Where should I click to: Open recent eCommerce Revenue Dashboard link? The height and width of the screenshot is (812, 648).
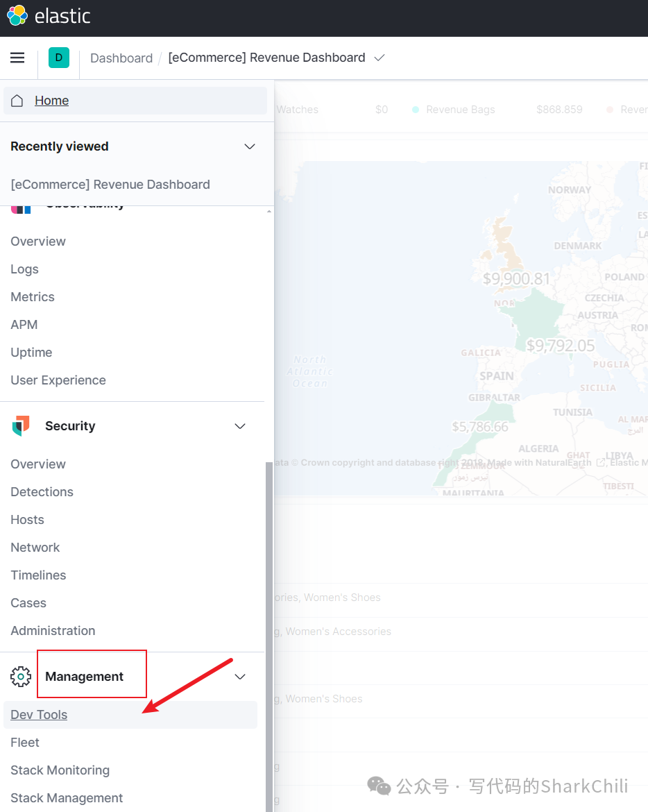(x=110, y=185)
